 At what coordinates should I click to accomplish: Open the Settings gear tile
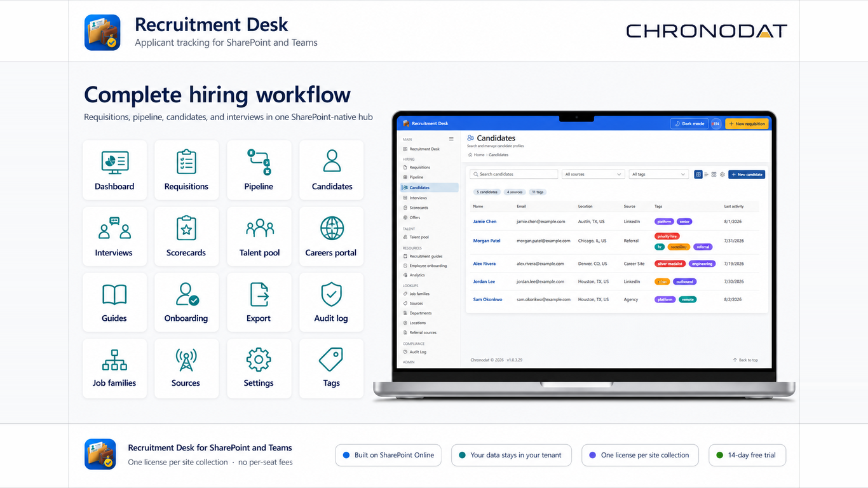point(259,369)
